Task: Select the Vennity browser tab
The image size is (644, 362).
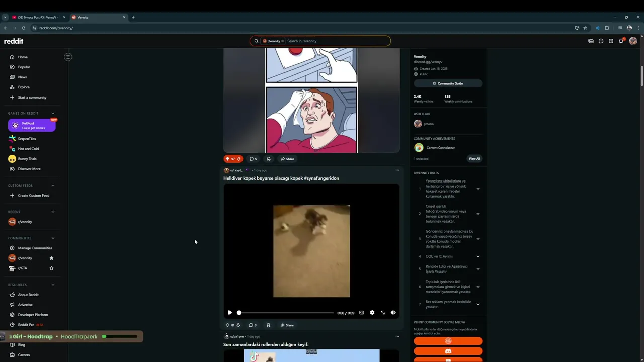Action: pyautogui.click(x=99, y=17)
